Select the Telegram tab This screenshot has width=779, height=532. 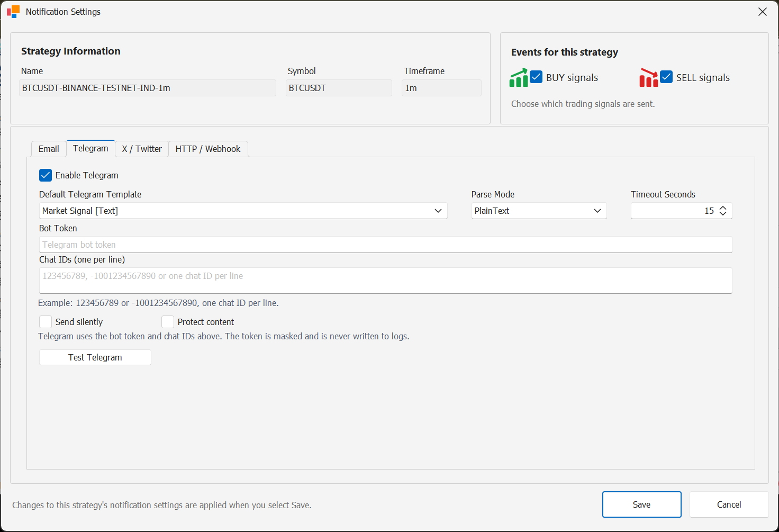(x=90, y=148)
